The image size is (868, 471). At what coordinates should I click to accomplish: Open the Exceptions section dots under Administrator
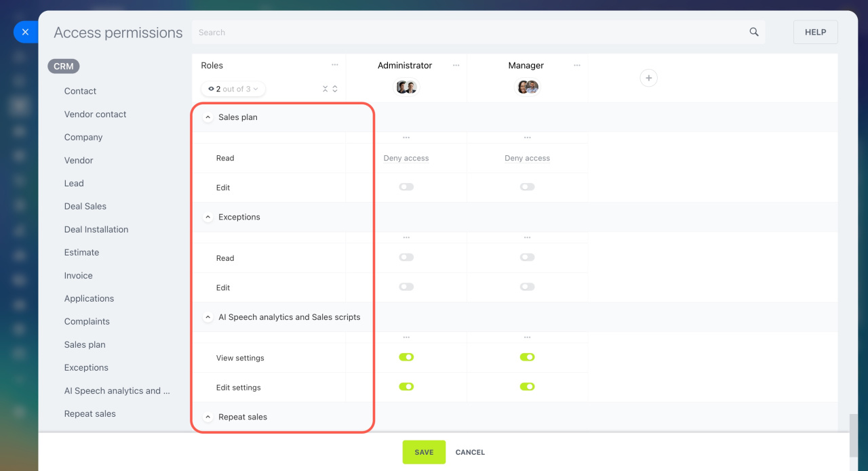point(406,238)
